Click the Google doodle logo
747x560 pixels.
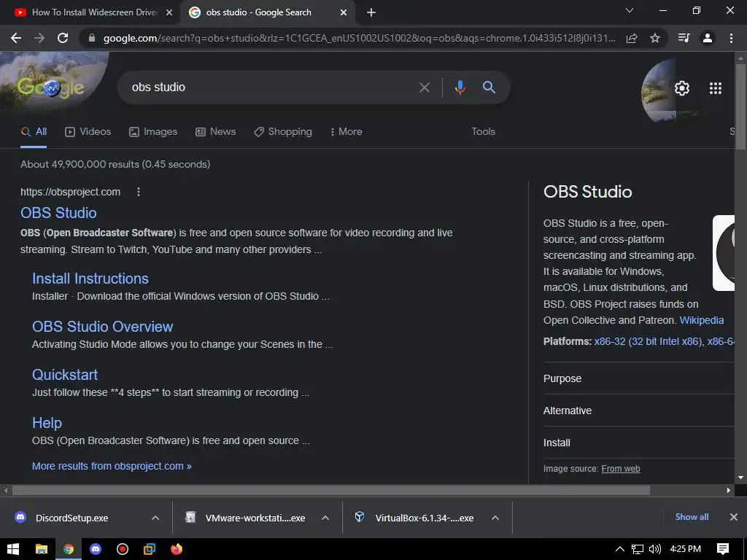point(51,87)
